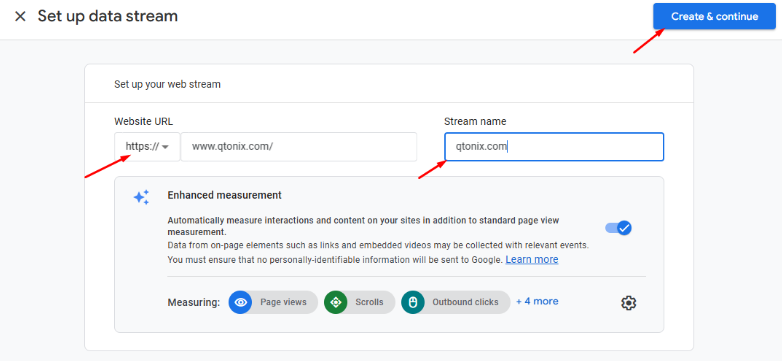Select the Outbound clicks chip
The image size is (782, 361).
[455, 302]
